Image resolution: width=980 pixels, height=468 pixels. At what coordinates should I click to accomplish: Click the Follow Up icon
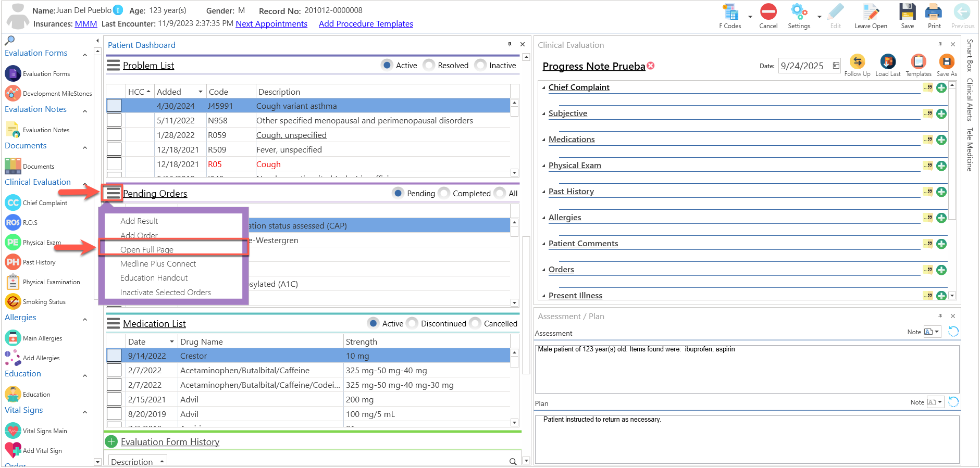point(857,61)
